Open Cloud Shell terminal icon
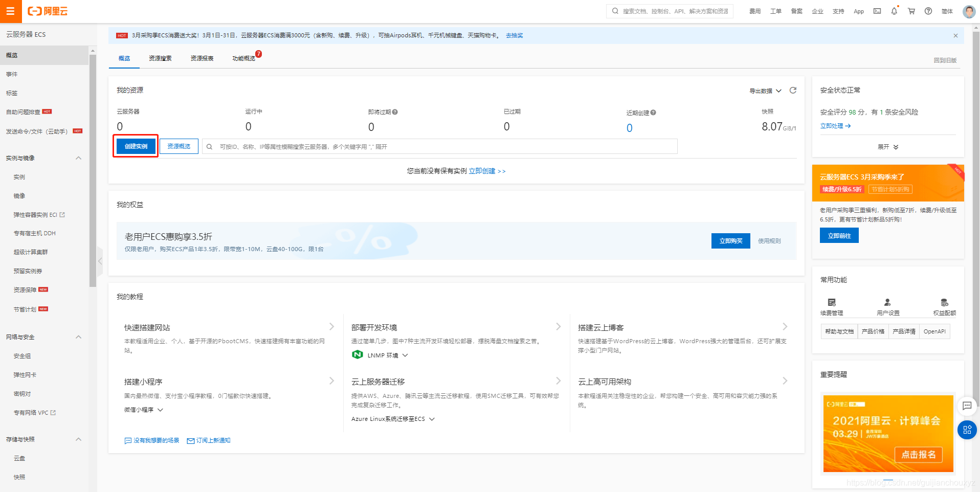980x492 pixels. coord(877,11)
